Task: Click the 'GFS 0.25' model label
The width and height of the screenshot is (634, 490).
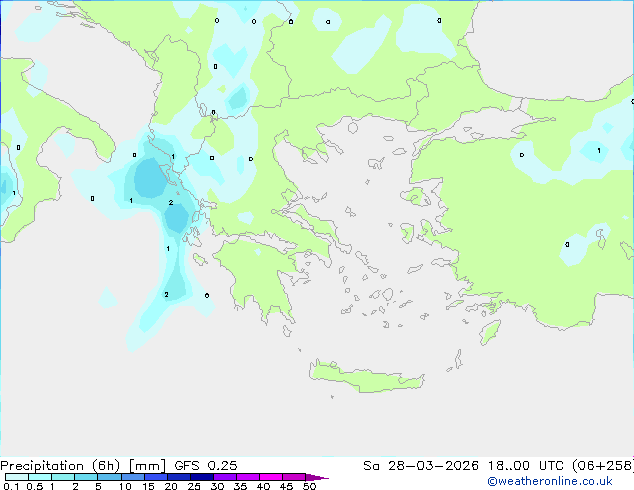Action: (x=206, y=465)
